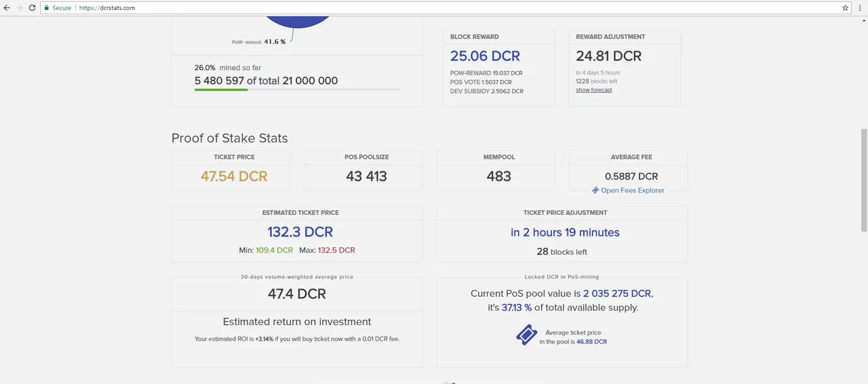Screen dimensions: 868x384
Task: Click the 43 413 PoS poolsize value
Action: (x=366, y=176)
